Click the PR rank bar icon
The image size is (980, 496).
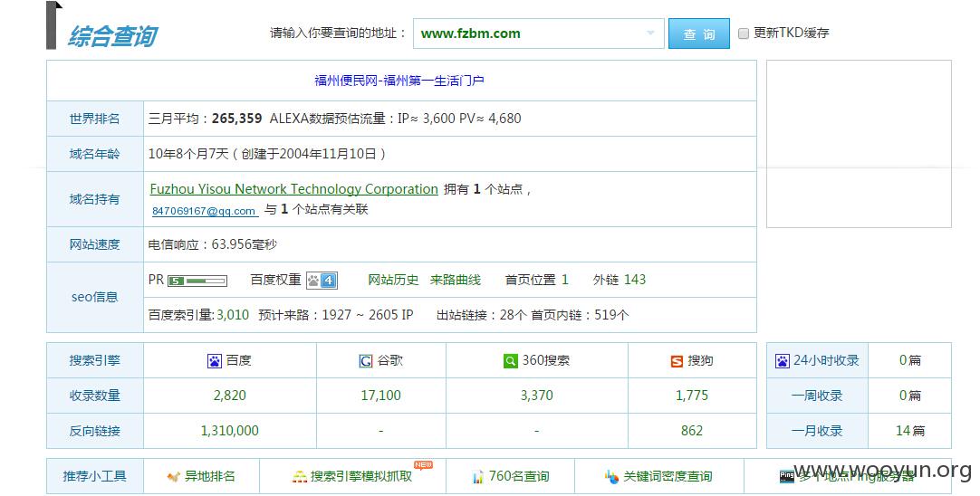197,281
